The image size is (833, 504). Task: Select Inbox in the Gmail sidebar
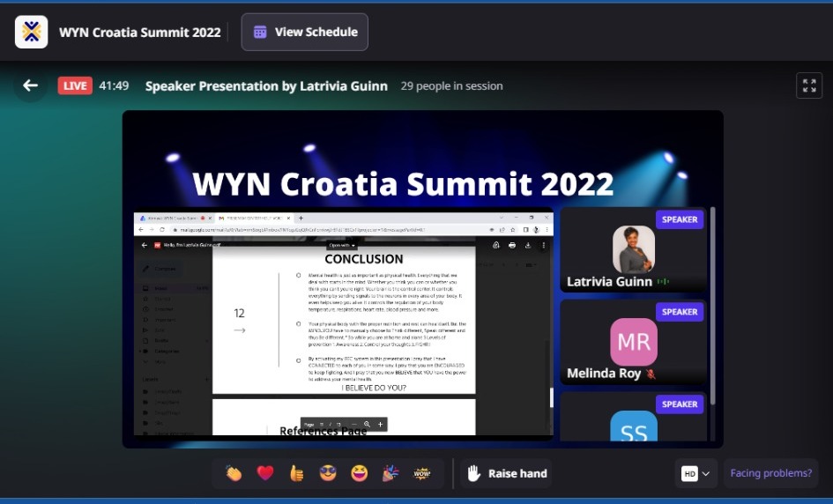(x=173, y=288)
